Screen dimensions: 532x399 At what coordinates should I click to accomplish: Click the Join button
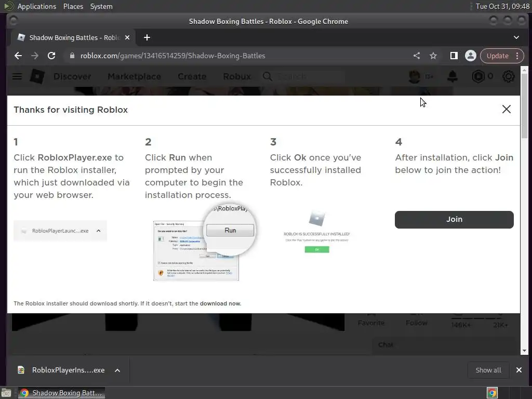[454, 220]
